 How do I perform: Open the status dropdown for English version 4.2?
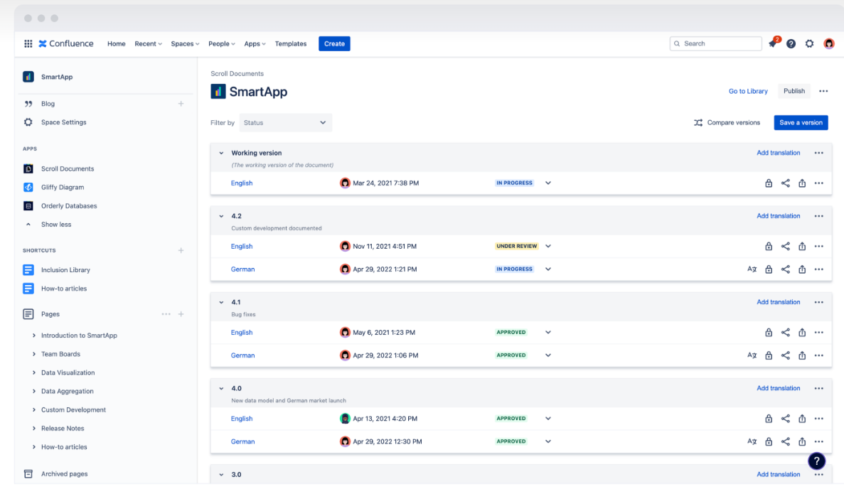coord(547,246)
